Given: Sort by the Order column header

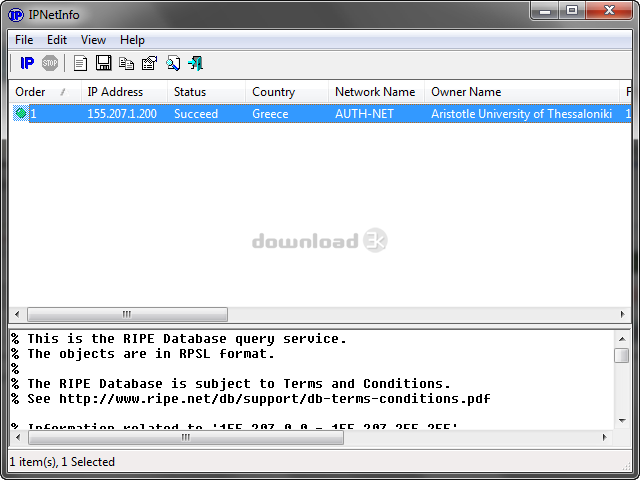Looking at the screenshot, I should coord(45,92).
